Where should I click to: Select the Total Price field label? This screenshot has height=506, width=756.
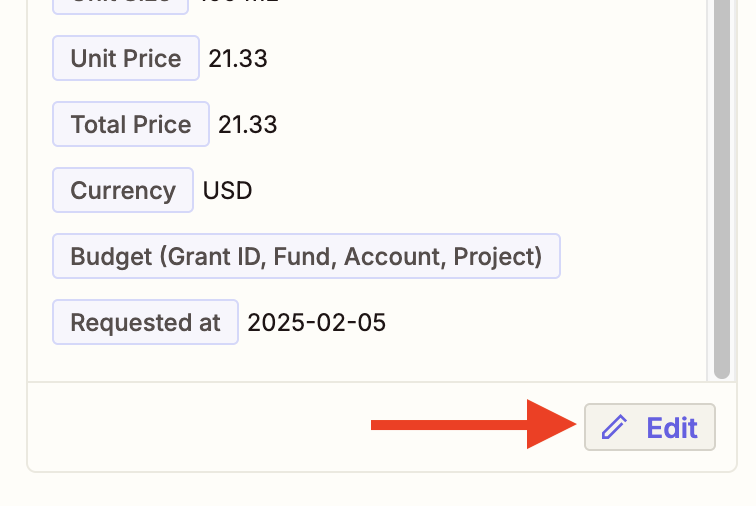(130, 124)
